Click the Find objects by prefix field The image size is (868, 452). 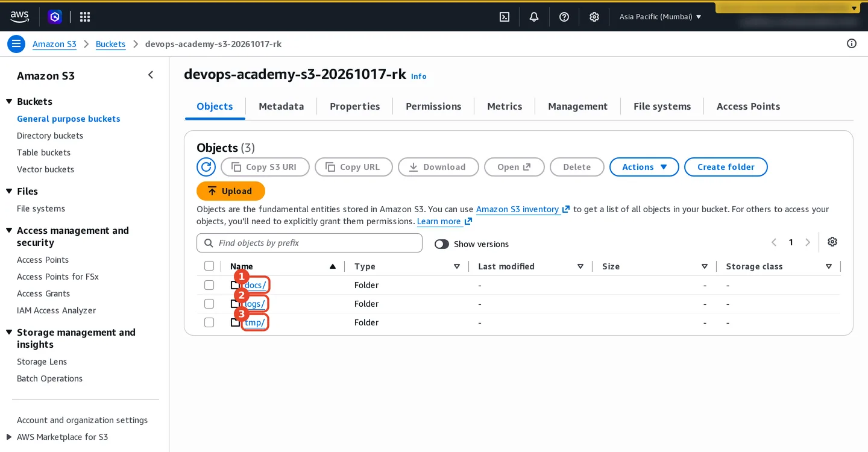click(309, 243)
